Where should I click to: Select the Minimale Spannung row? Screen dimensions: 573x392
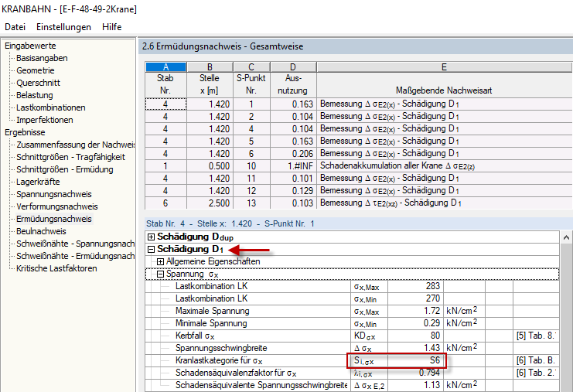click(x=352, y=323)
